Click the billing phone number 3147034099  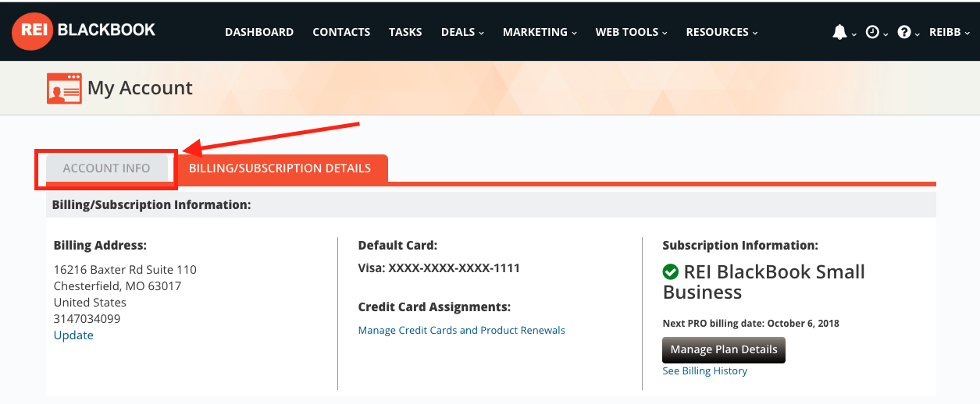pyautogui.click(x=87, y=319)
